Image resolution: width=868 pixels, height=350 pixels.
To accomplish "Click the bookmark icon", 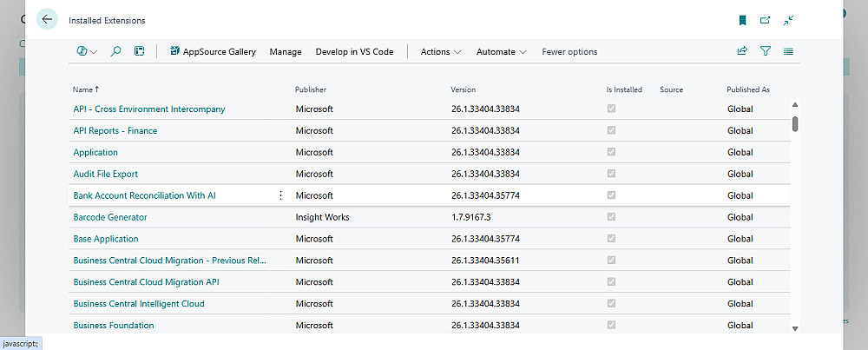I will [x=742, y=20].
